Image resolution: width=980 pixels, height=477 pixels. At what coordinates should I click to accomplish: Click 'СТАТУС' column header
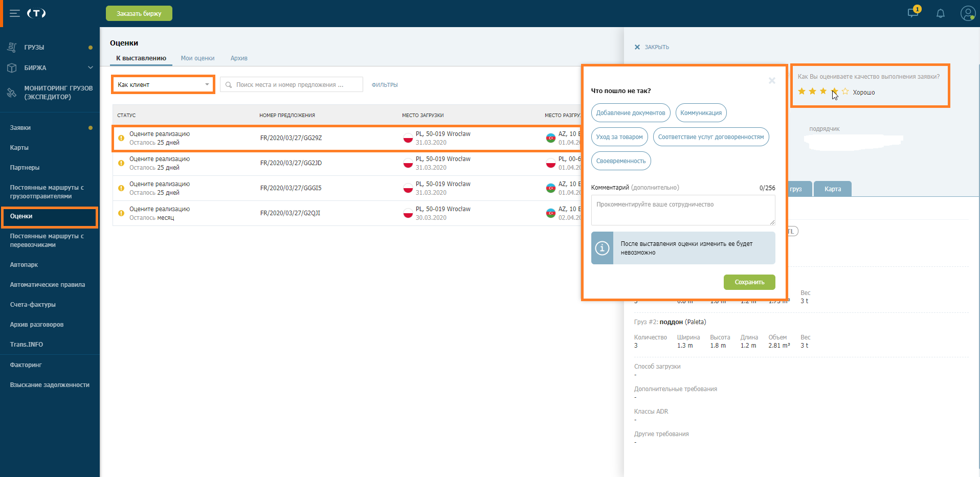(126, 116)
